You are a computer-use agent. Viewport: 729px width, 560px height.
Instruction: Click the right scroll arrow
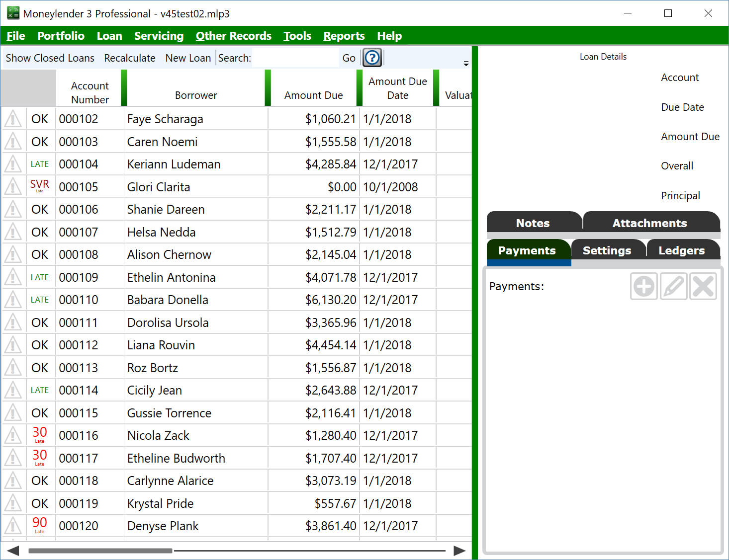tap(460, 551)
